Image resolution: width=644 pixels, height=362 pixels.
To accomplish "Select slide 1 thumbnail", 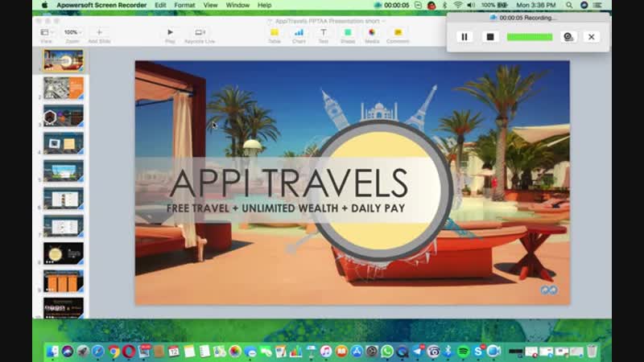I will tap(64, 60).
